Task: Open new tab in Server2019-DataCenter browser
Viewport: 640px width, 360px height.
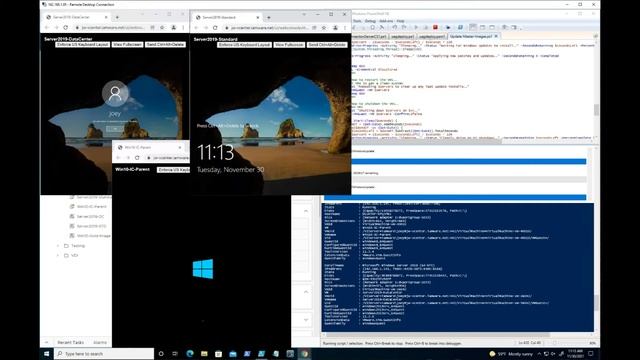Action: (117, 17)
